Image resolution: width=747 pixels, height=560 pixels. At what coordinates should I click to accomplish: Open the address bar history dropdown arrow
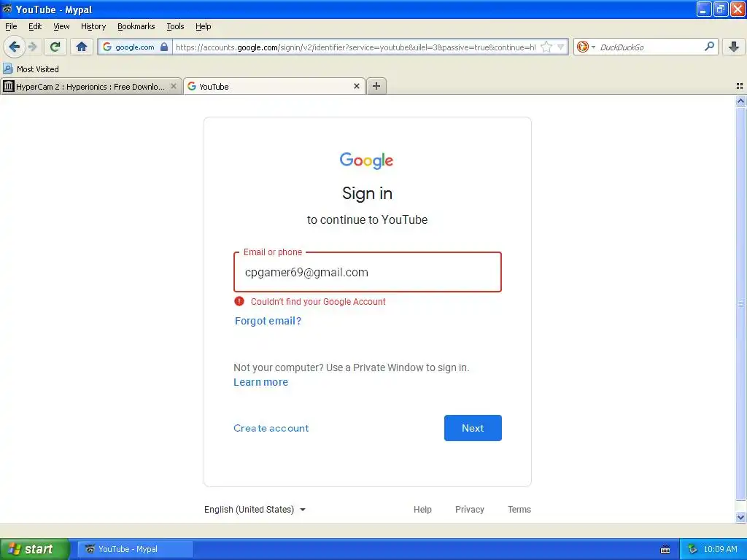pyautogui.click(x=561, y=47)
